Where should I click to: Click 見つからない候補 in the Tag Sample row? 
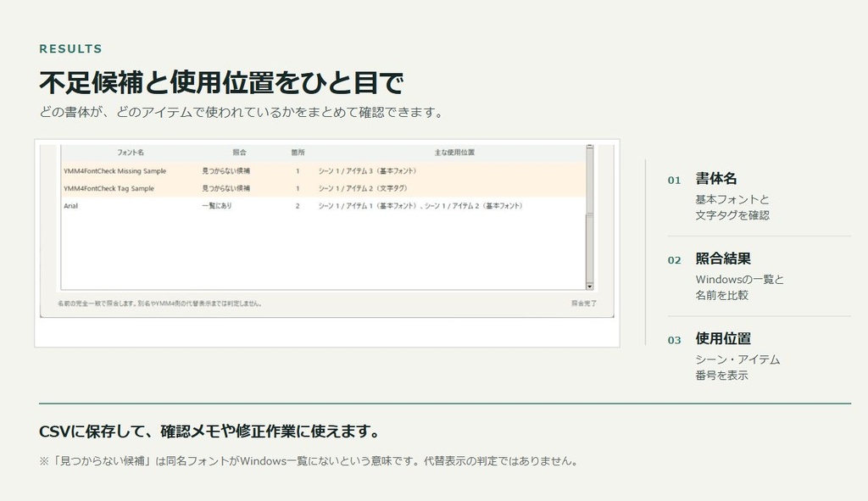[x=225, y=188]
